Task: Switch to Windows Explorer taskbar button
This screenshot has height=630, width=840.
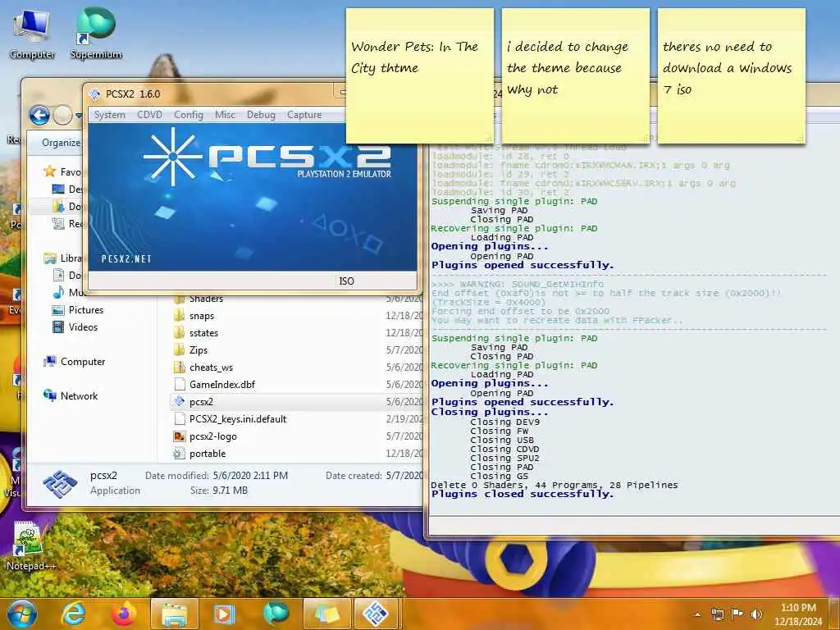Action: click(175, 614)
